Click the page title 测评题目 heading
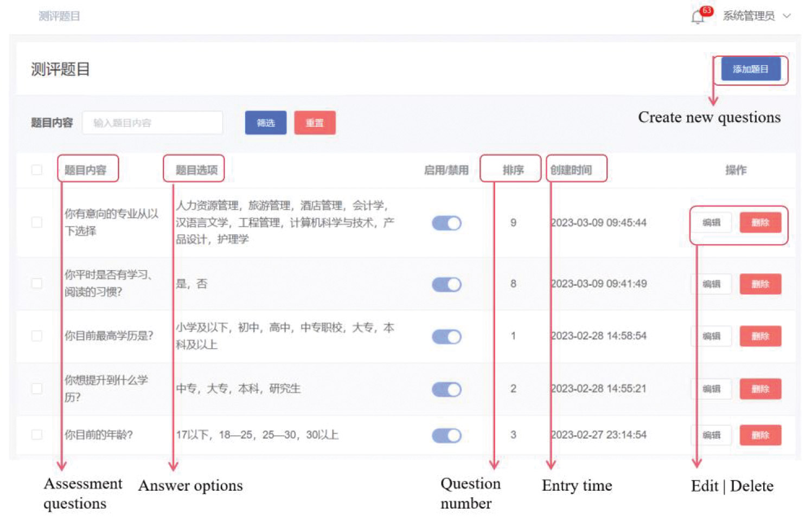This screenshot has width=812, height=520. point(60,69)
